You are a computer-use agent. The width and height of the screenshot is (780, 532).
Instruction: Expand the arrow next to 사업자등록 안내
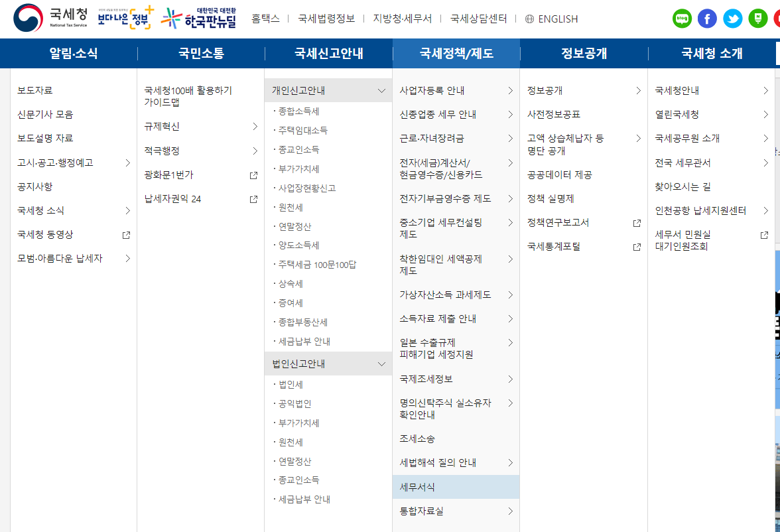(511, 91)
